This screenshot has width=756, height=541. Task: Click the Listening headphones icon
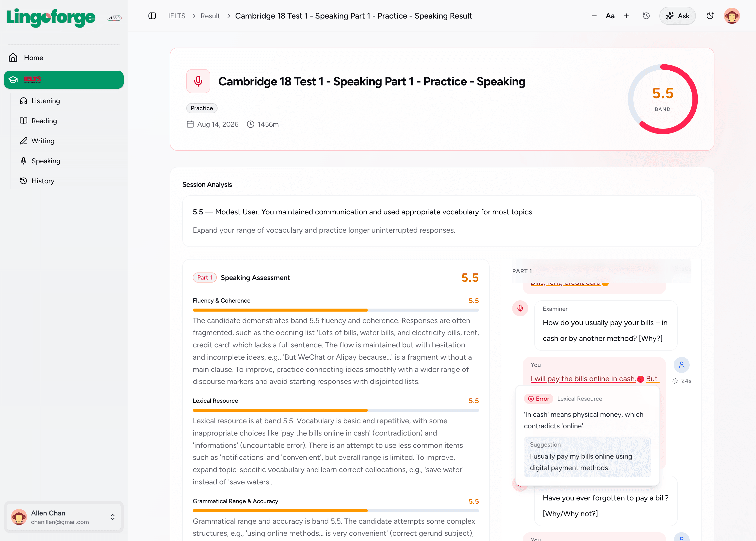pos(23,101)
